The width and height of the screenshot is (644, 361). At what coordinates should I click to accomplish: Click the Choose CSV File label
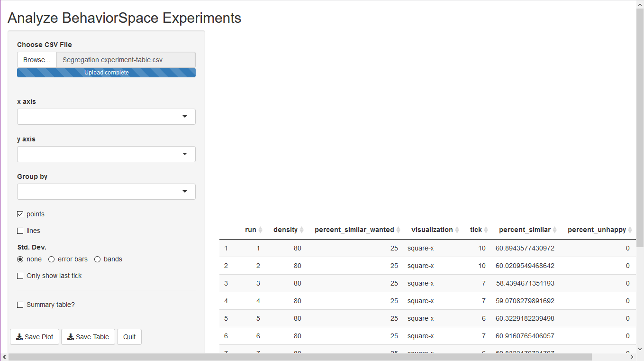click(45, 45)
